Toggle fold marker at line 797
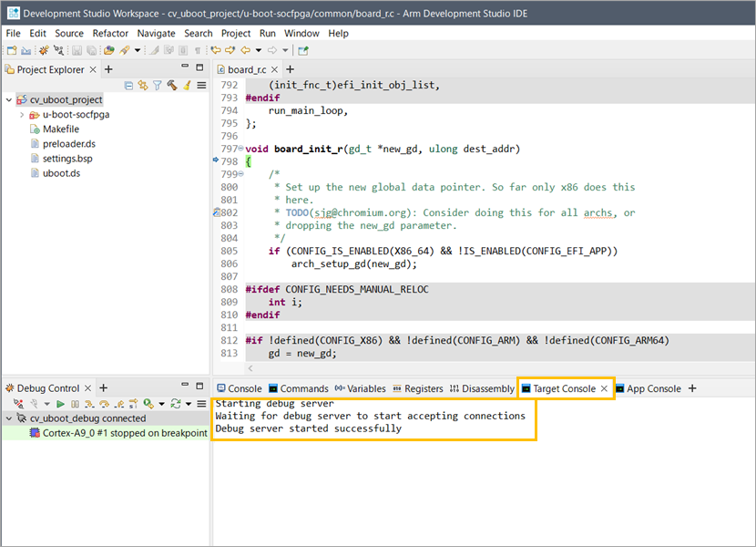This screenshot has width=756, height=547. [x=240, y=150]
